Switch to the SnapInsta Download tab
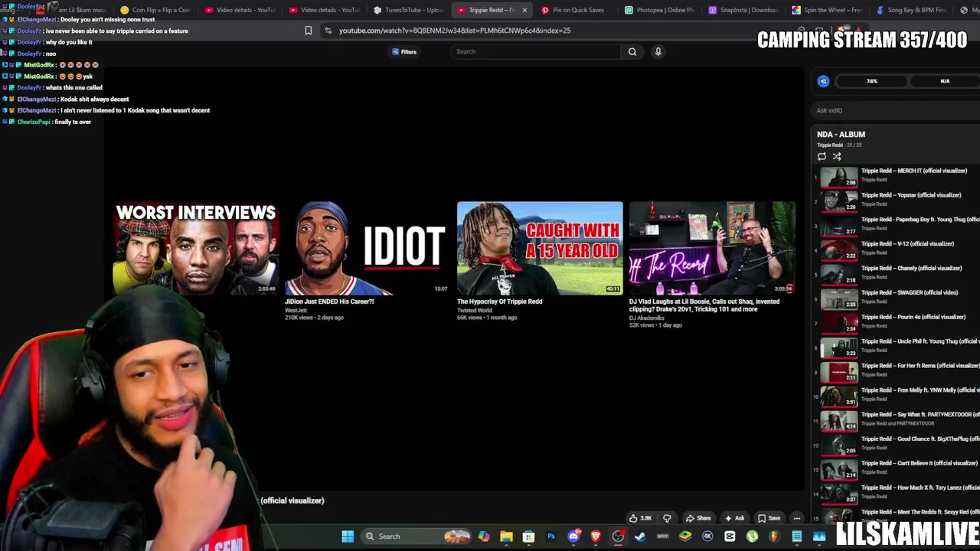Viewport: 980px width, 551px height. [744, 10]
